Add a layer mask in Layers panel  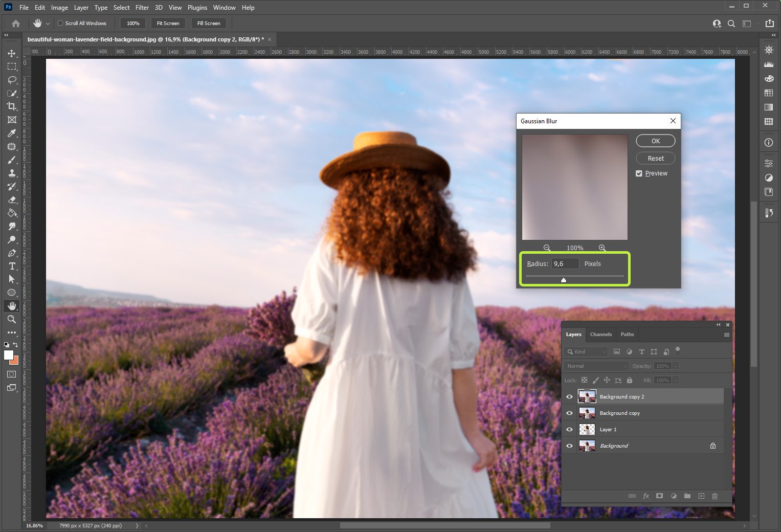[660, 496]
